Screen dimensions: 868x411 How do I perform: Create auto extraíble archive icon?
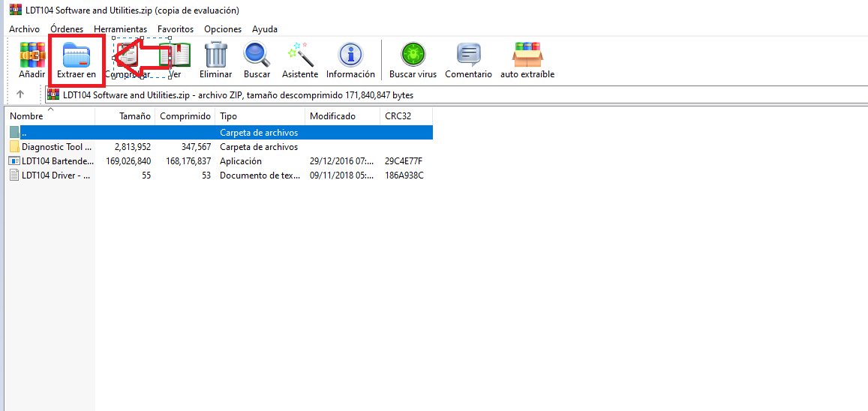tap(527, 55)
